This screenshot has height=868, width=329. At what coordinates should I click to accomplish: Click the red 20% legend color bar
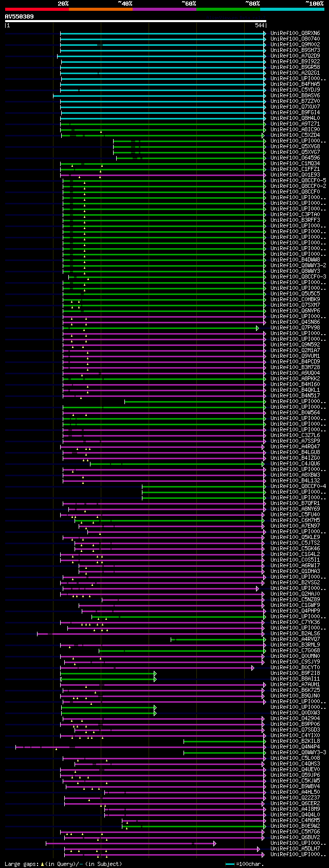(x=37, y=9)
